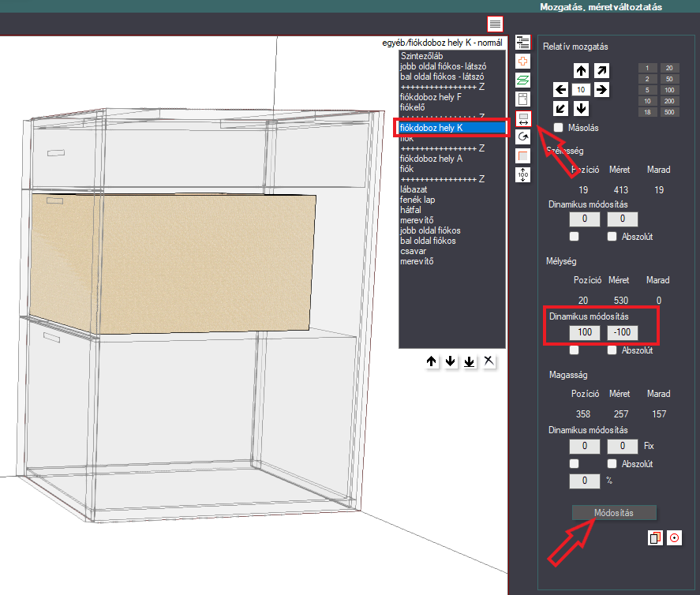This screenshot has height=595, width=700.
Task: Enable the Másolás checkbox
Action: coord(559,128)
